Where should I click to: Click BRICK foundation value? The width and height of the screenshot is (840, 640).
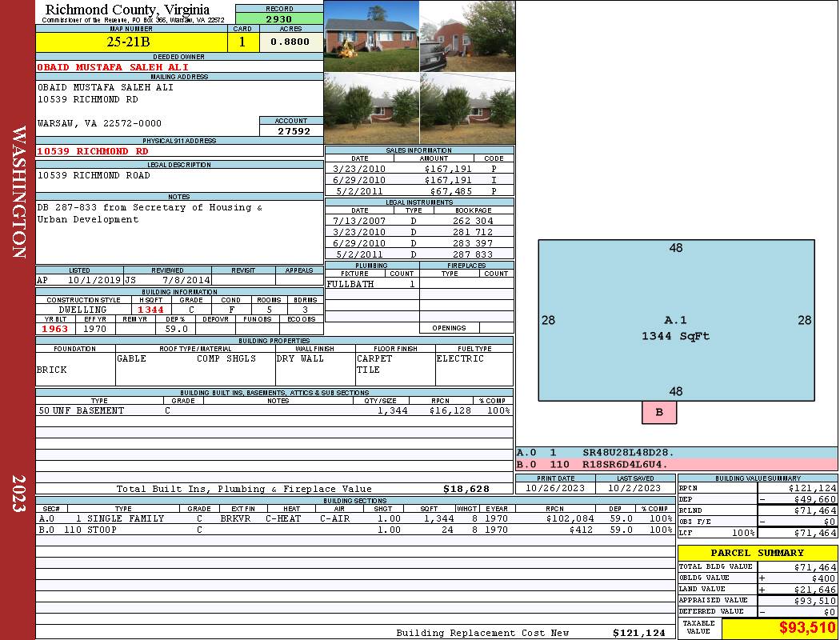point(52,370)
